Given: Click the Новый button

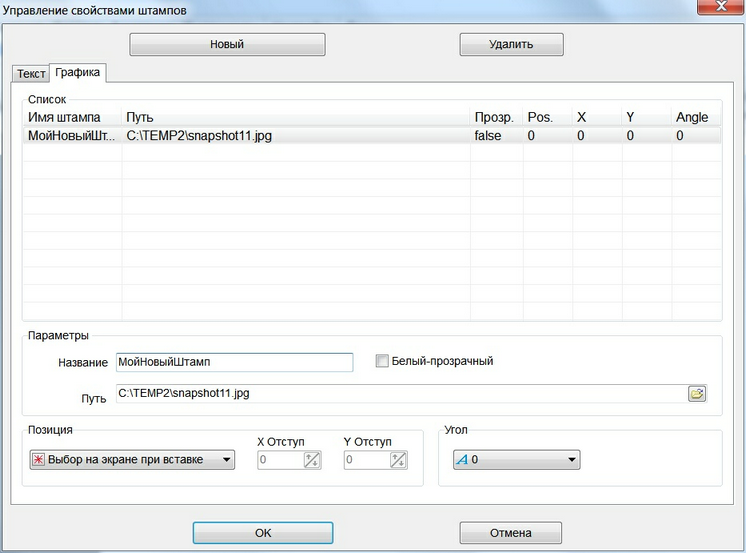Looking at the screenshot, I should [x=227, y=44].
